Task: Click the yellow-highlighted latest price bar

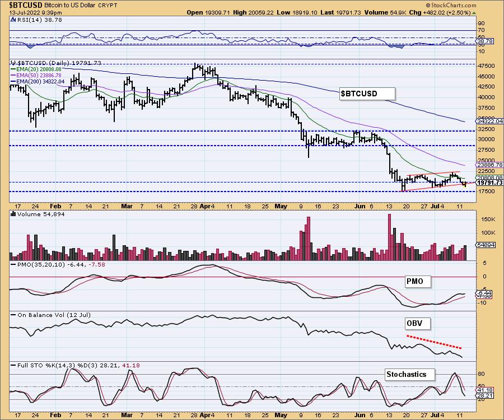Action: [465, 184]
